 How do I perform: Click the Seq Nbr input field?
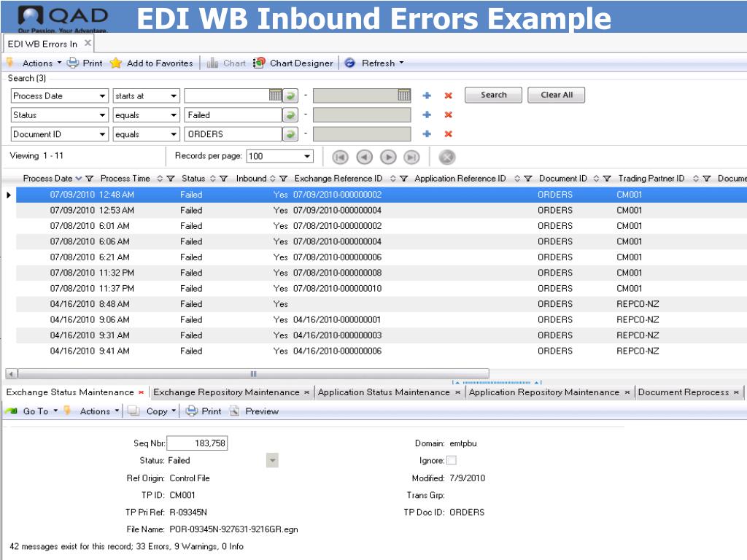click(x=197, y=443)
